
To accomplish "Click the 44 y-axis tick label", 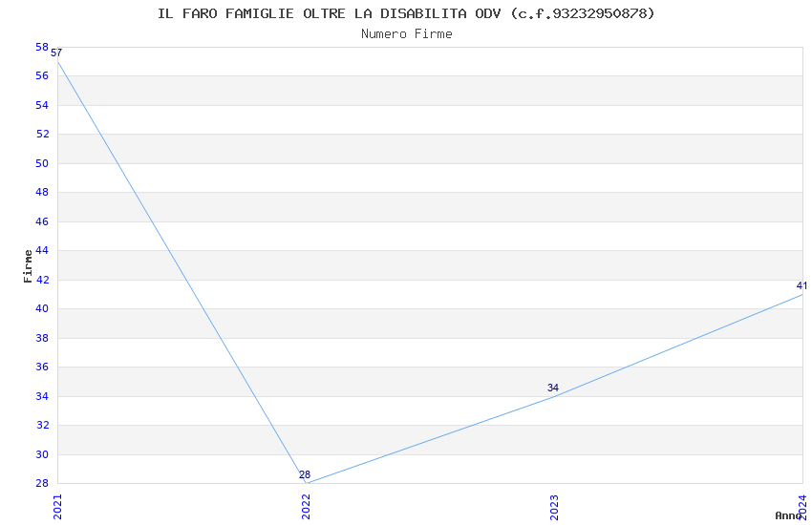I will 42,251.
